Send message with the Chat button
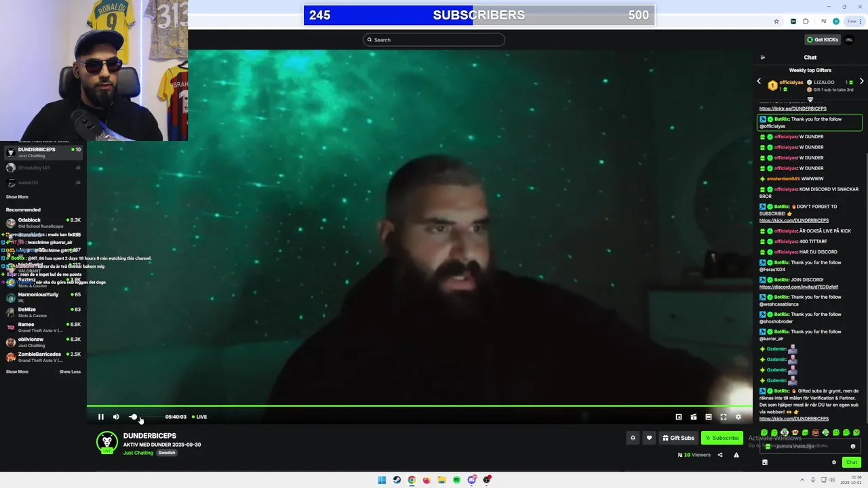The height and width of the screenshot is (488, 868). [x=852, y=462]
